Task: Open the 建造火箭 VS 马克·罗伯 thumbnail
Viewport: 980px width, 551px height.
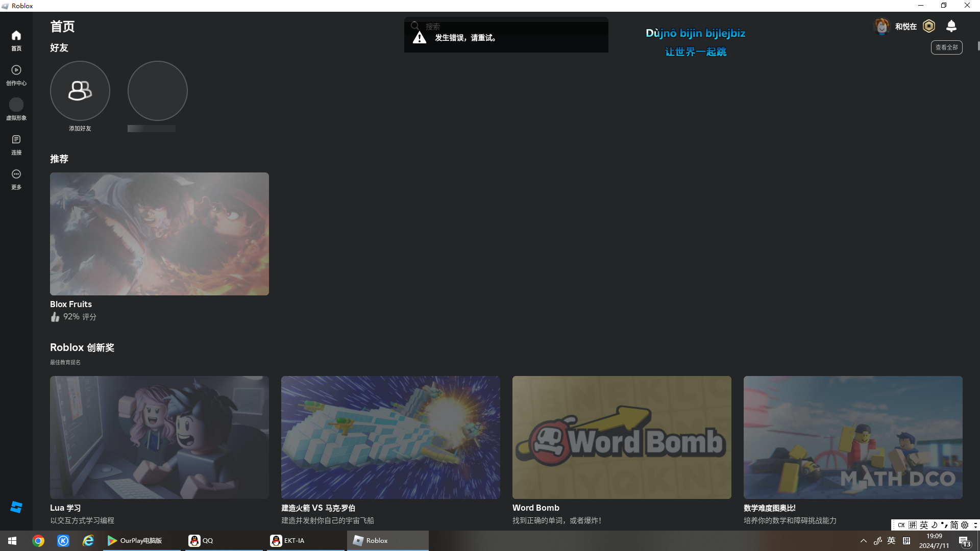Action: (x=390, y=437)
